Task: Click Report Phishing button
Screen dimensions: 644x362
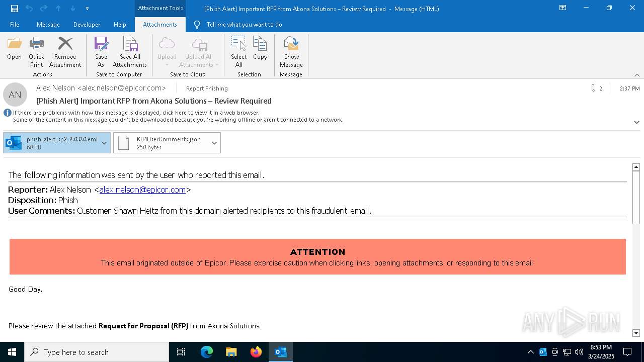Action: (x=207, y=88)
